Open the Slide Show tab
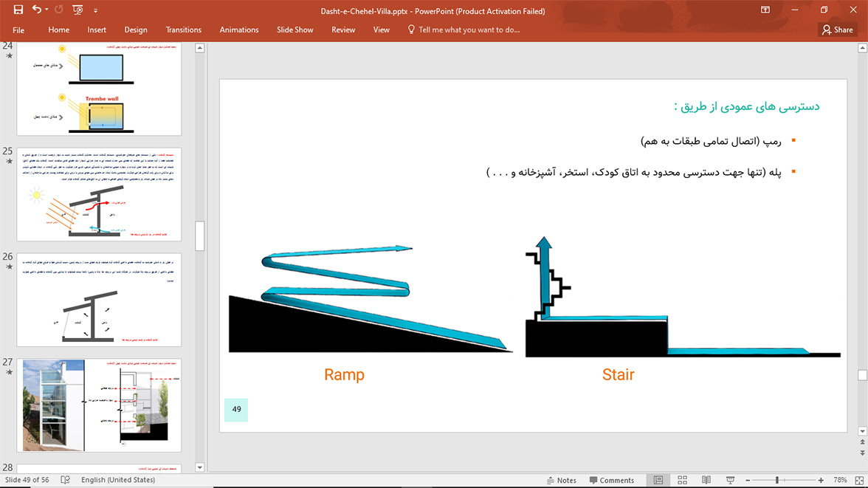The height and width of the screenshot is (488, 868). 294,30
